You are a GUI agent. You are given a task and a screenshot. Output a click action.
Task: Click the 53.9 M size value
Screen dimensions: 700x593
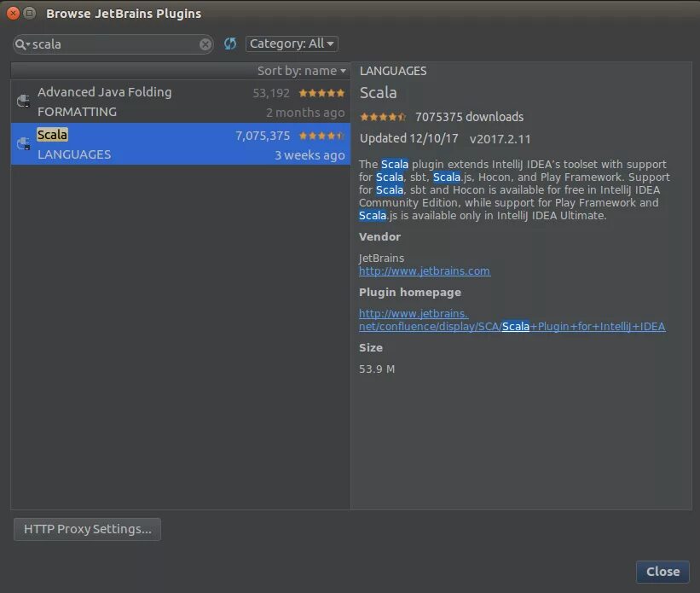377,369
